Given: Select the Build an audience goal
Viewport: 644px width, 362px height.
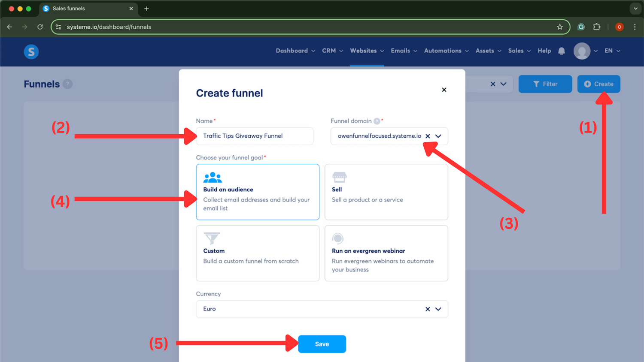Looking at the screenshot, I should coord(258,192).
